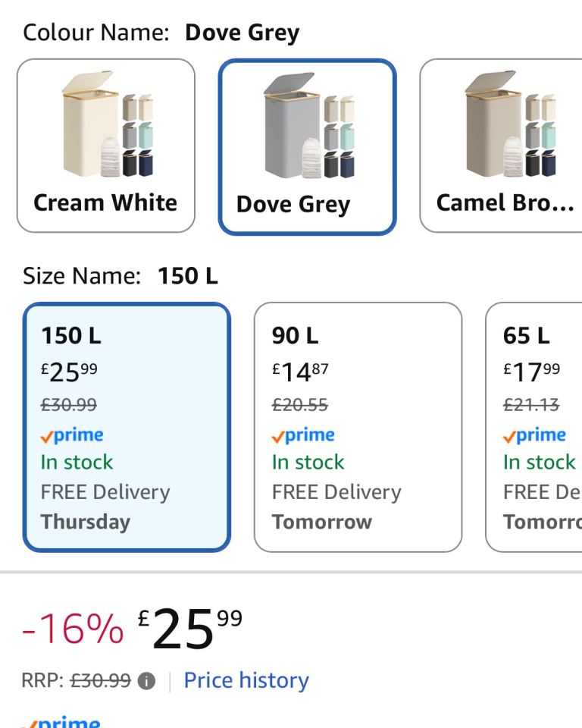
Task: Click the -16% discount badge
Action: pos(73,629)
